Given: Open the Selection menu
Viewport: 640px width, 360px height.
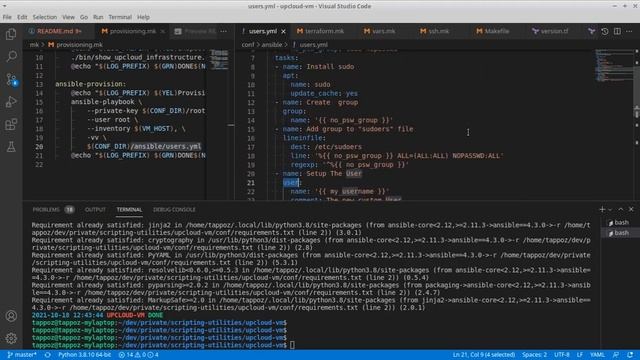Looking at the screenshot, I should point(45,17).
